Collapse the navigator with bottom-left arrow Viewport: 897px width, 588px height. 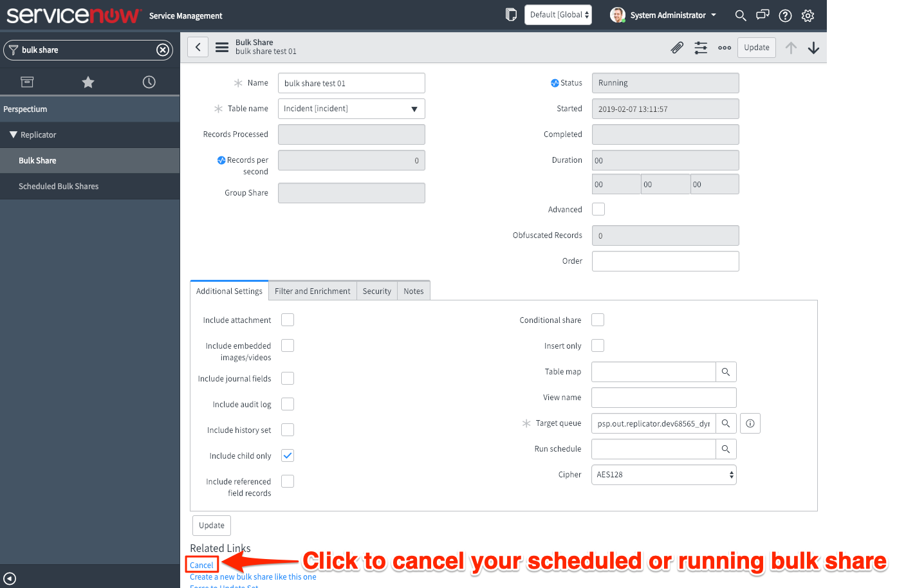click(x=10, y=578)
